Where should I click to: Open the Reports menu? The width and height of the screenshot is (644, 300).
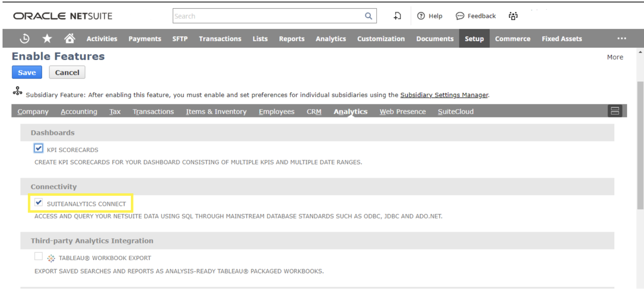click(292, 38)
